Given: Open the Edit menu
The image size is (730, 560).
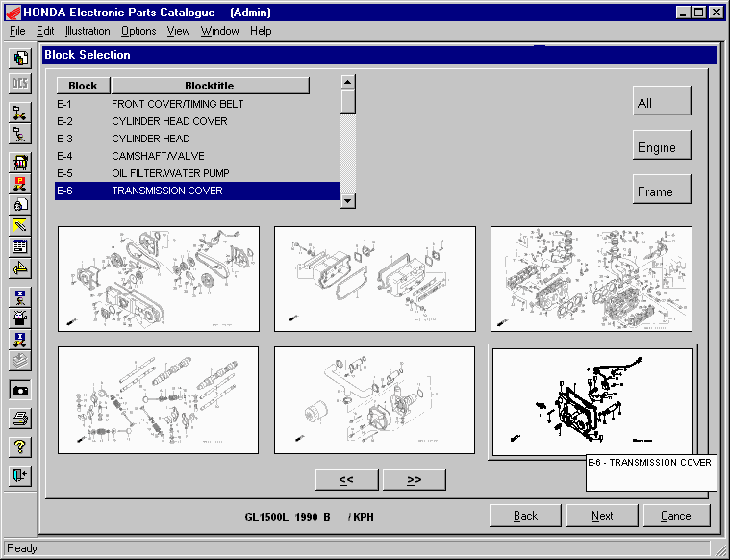Looking at the screenshot, I should pyautogui.click(x=45, y=31).
